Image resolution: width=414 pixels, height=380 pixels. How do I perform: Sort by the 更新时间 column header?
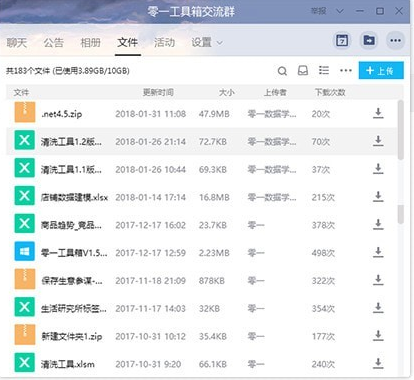[158, 92]
